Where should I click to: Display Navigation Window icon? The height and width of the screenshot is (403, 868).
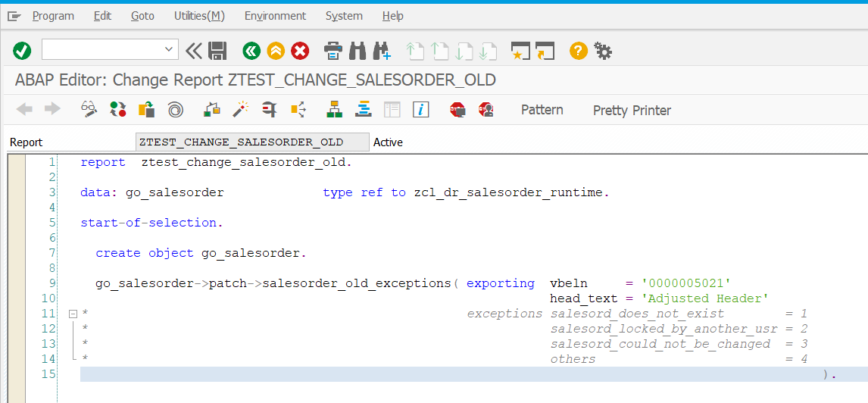click(x=363, y=110)
